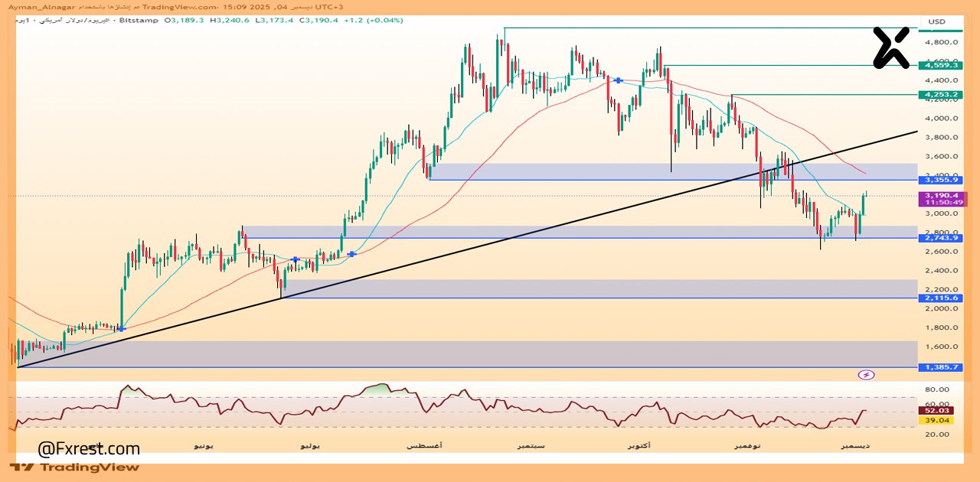Viewport: 980px width, 482px height.
Task: Click the purple current price label 3,190.4
Action: click(941, 196)
